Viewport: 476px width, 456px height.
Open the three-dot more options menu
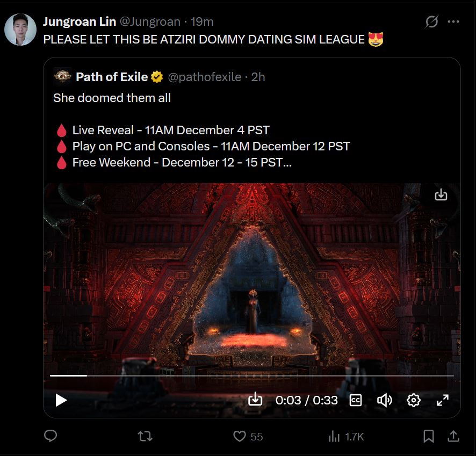click(x=453, y=21)
